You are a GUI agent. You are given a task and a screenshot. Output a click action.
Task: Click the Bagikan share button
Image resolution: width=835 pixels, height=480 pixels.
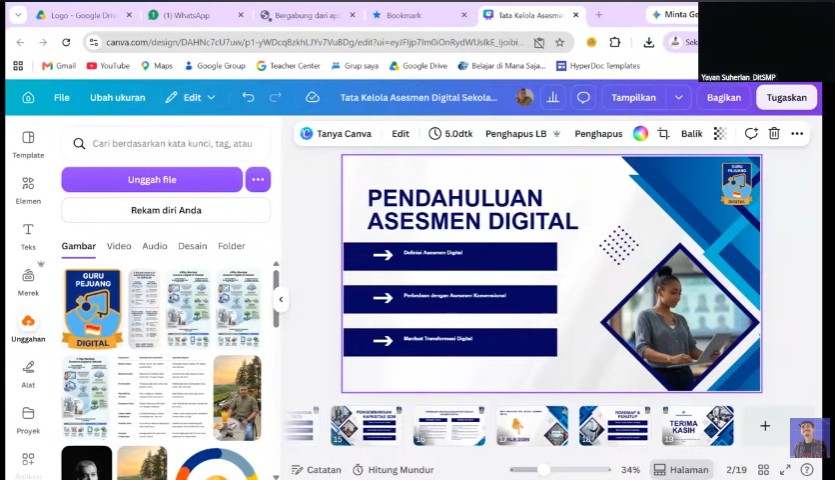coord(724,97)
